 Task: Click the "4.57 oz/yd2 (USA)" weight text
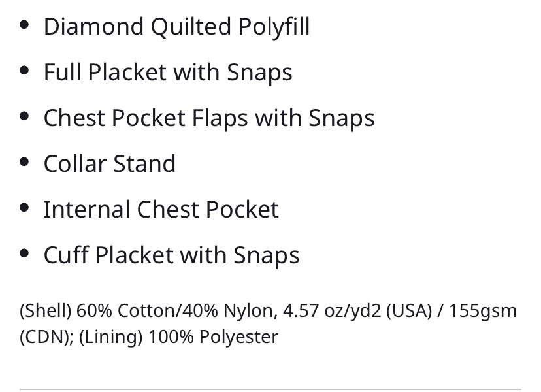pyautogui.click(x=357, y=311)
